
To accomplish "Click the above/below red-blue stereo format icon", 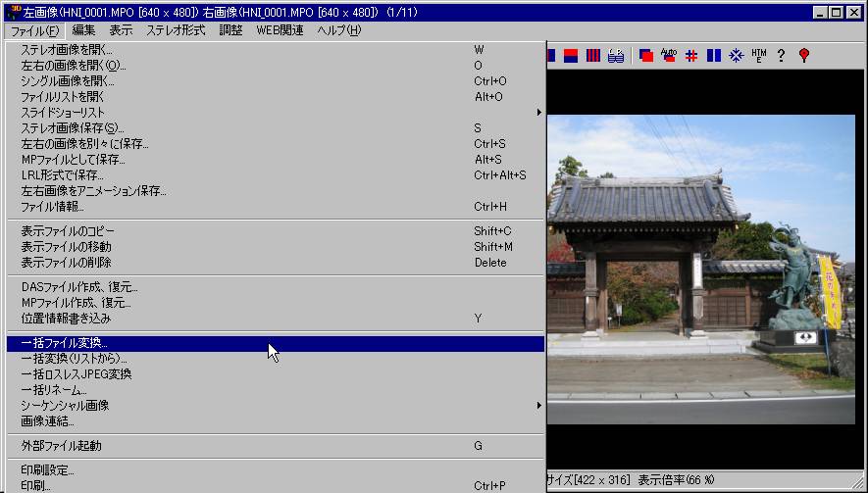I will 571,56.
